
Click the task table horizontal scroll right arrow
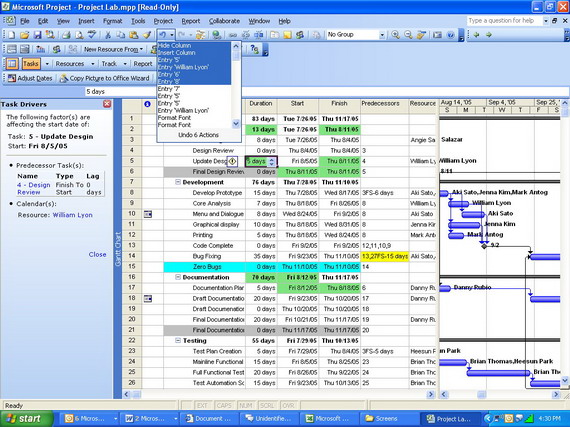click(431, 394)
